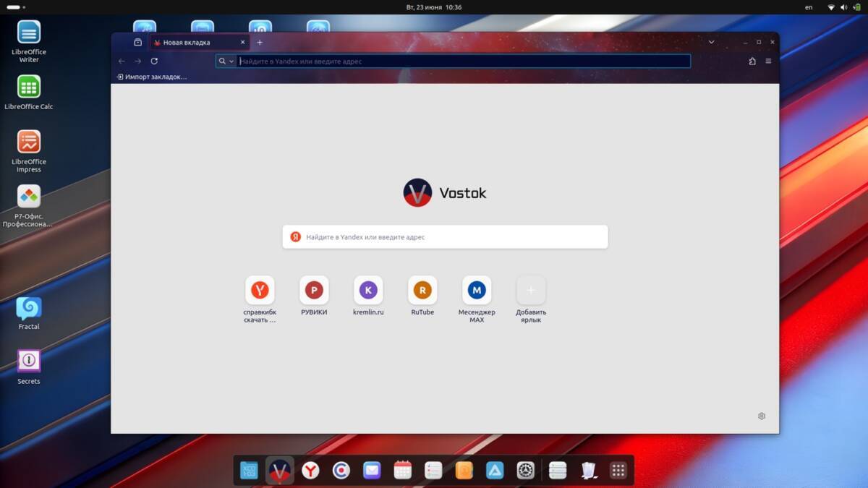Open a new tab with plus button
The height and width of the screenshot is (488, 868).
[x=260, y=42]
